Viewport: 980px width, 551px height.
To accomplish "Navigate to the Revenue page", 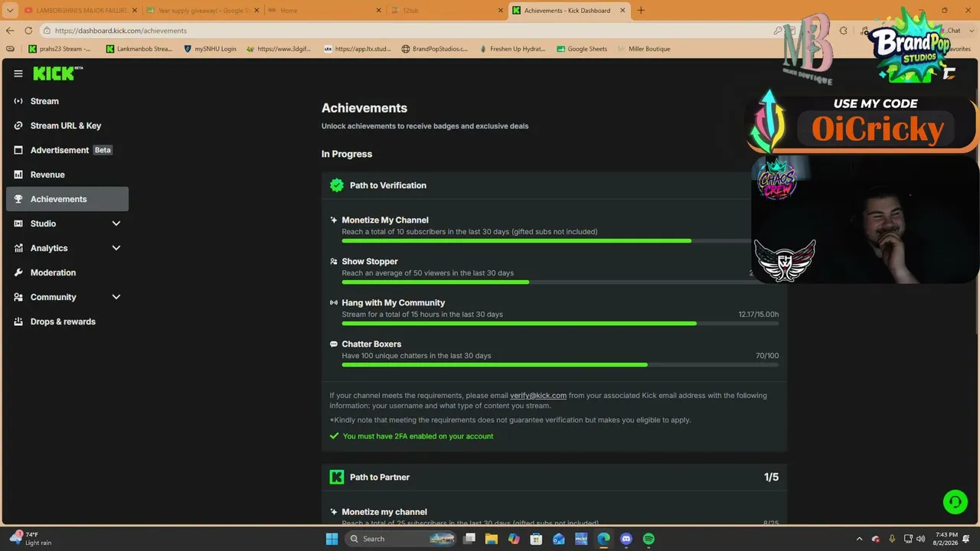I will (x=67, y=174).
